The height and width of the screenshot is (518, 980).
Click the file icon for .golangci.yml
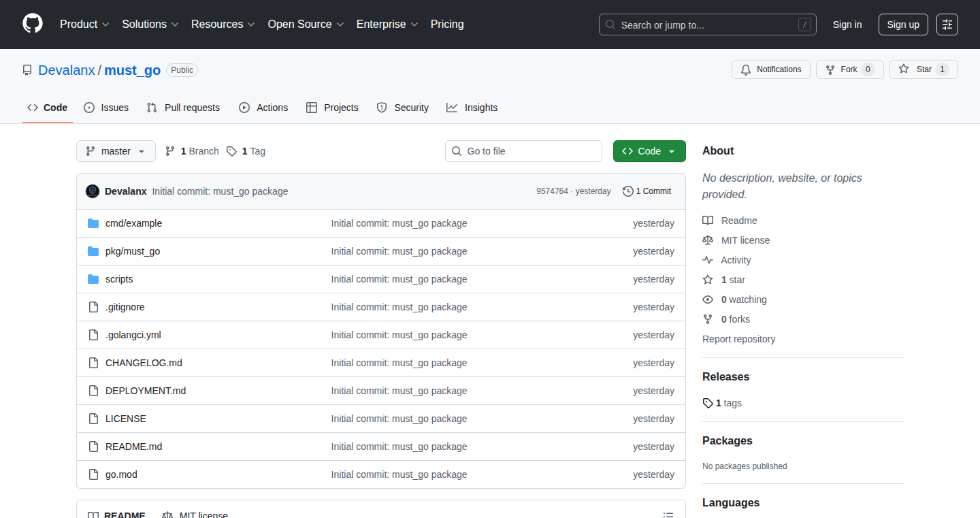click(93, 335)
